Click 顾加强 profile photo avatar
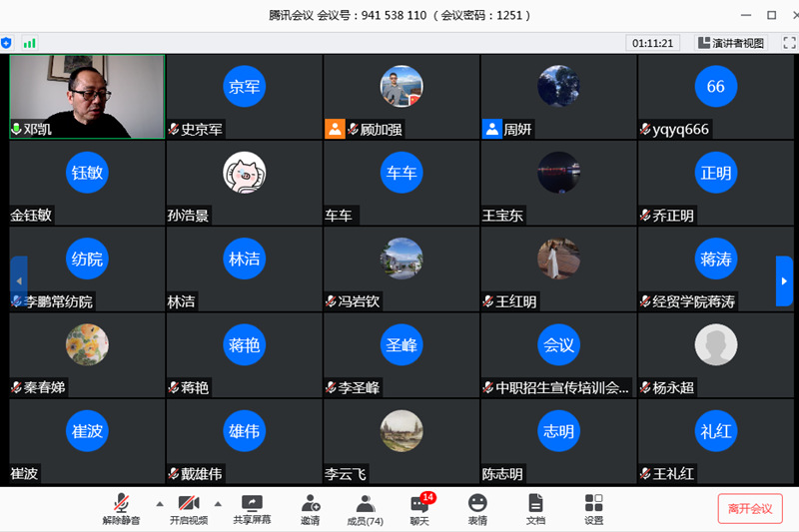Image resolution: width=799 pixels, height=532 pixels. pyautogui.click(x=401, y=87)
